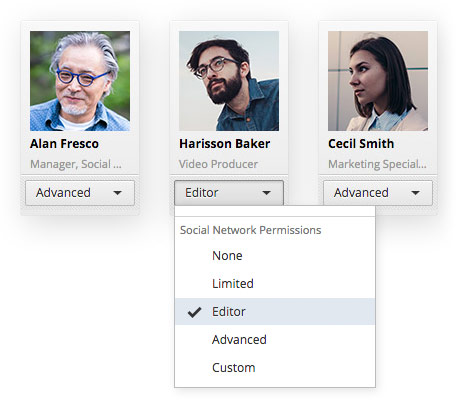Select Custom permission option

[x=275, y=368]
